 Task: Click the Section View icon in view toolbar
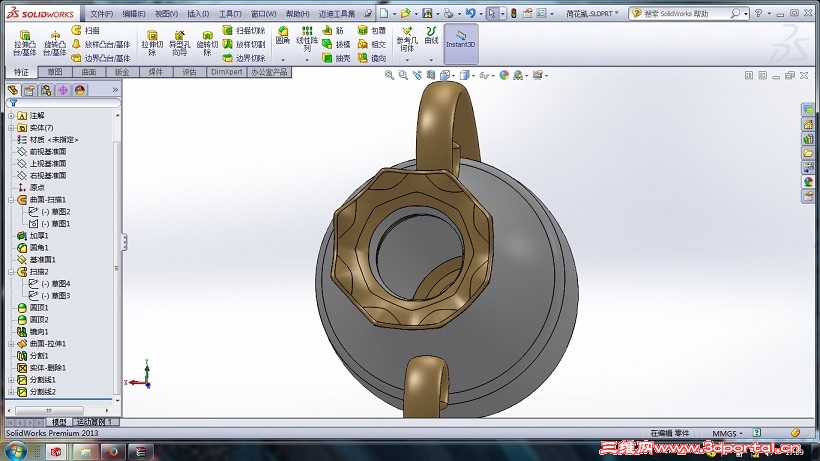tap(431, 75)
